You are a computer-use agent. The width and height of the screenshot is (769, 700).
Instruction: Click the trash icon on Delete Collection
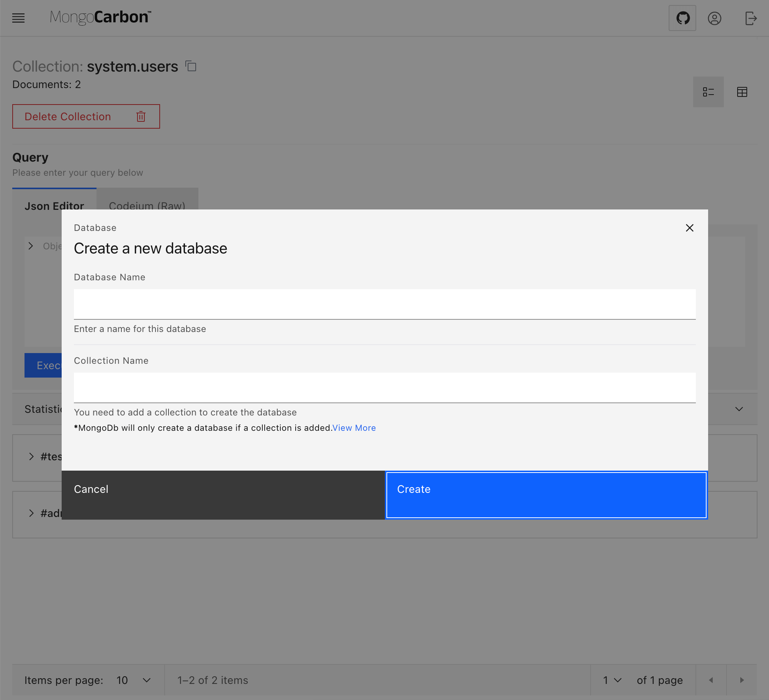pyautogui.click(x=141, y=116)
